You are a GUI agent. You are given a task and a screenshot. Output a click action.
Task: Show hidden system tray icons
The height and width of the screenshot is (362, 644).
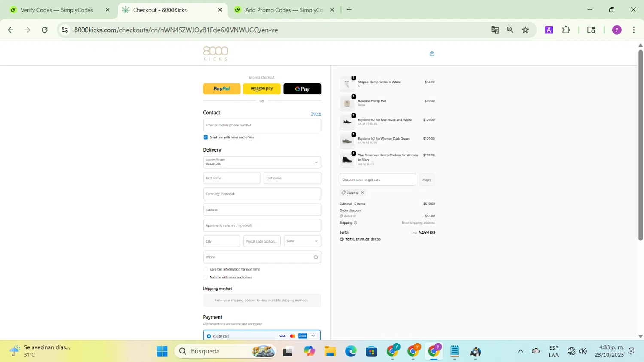coord(520,351)
